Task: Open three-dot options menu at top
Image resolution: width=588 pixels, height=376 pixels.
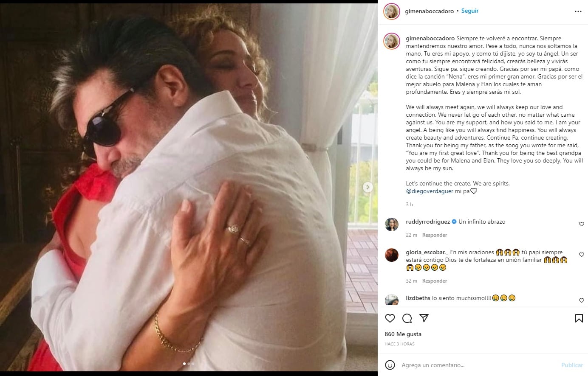Action: coord(578,11)
